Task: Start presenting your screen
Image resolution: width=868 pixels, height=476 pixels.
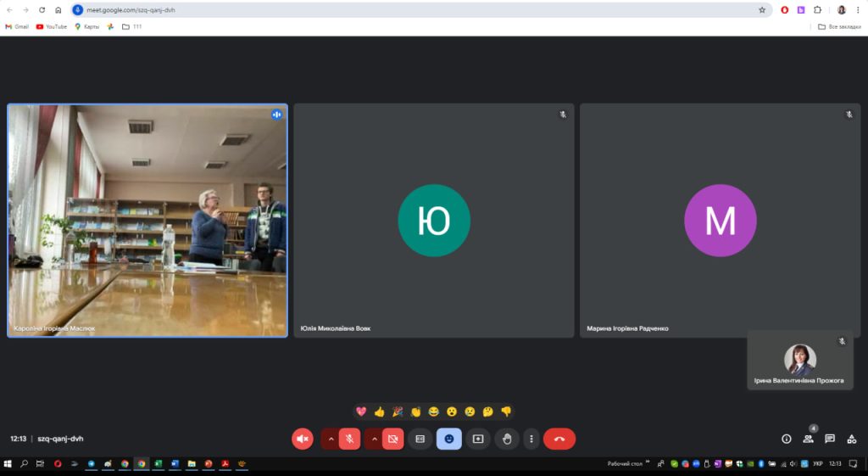Action: coord(478,439)
